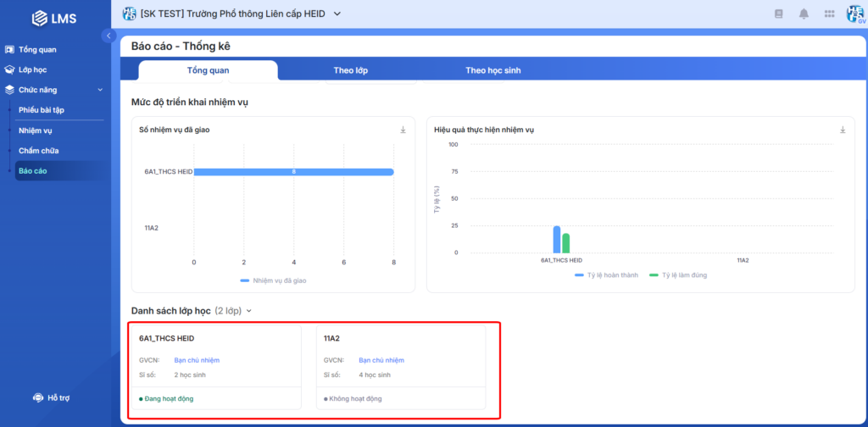
Task: Click Bạn chủ nhiệm link on 11A2 card
Action: pos(381,360)
